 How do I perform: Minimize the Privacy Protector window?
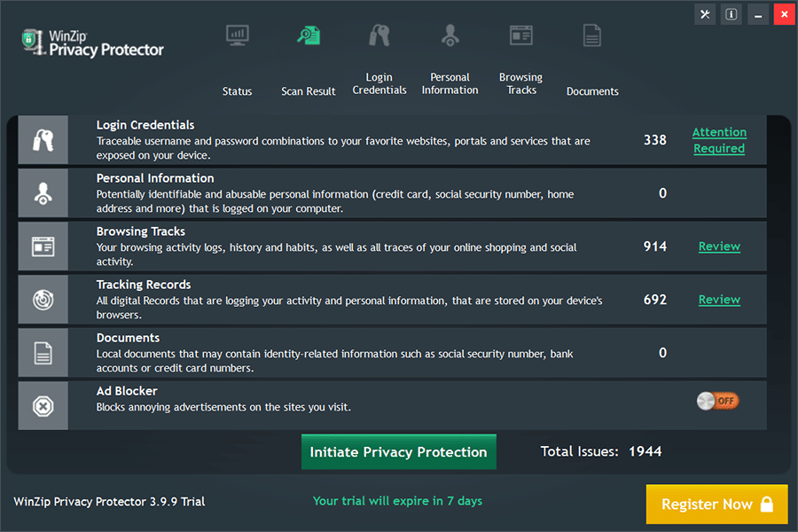point(758,14)
